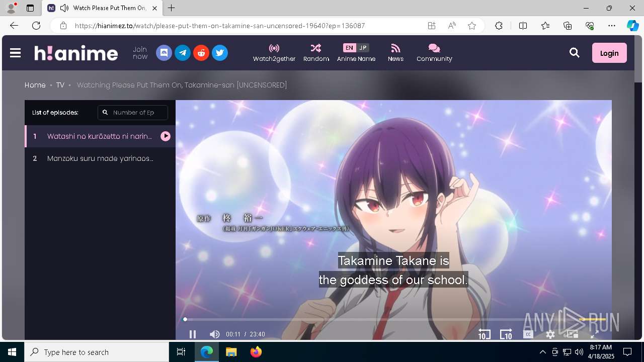
Task: Click the address bar URL
Action: pos(220,26)
